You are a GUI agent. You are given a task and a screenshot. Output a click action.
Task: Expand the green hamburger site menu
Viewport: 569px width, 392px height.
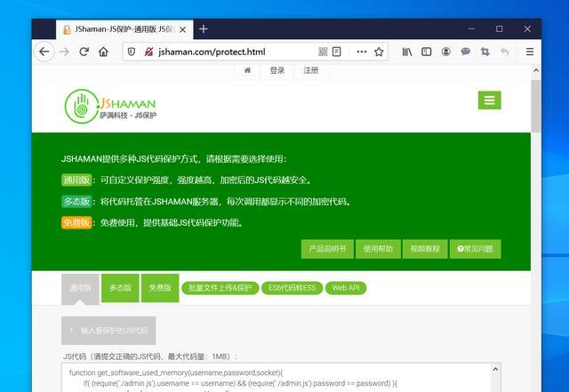490,100
